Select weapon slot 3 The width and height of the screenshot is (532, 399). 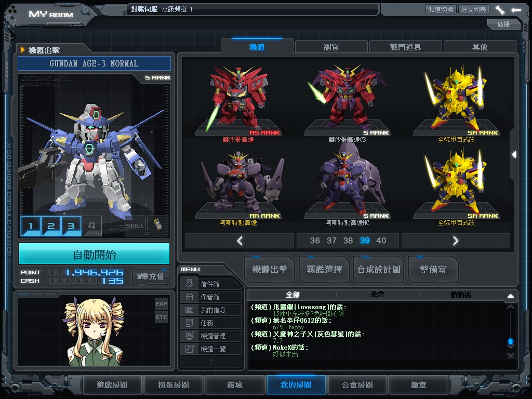pyautogui.click(x=71, y=225)
